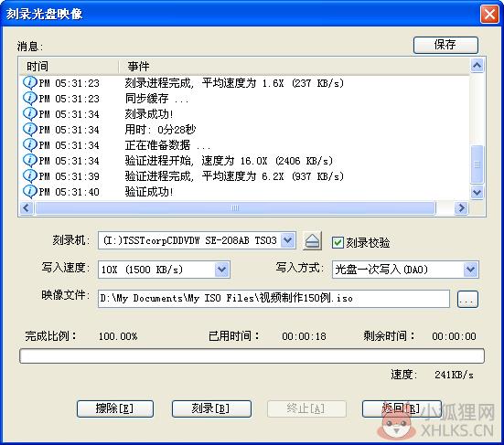This screenshot has width=504, height=445.
Task: Click info icon of the 正在准备数据 row
Action: pos(30,144)
